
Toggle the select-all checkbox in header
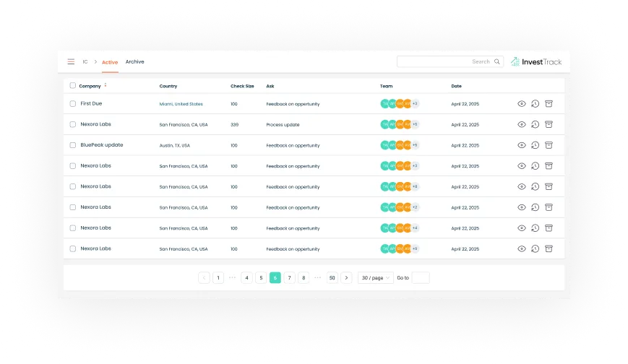point(72,86)
